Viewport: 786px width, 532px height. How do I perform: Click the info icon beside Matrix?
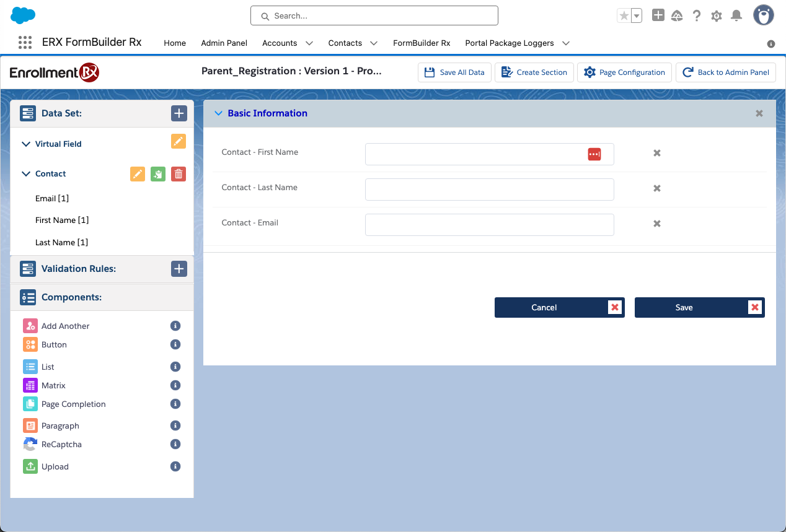click(175, 386)
